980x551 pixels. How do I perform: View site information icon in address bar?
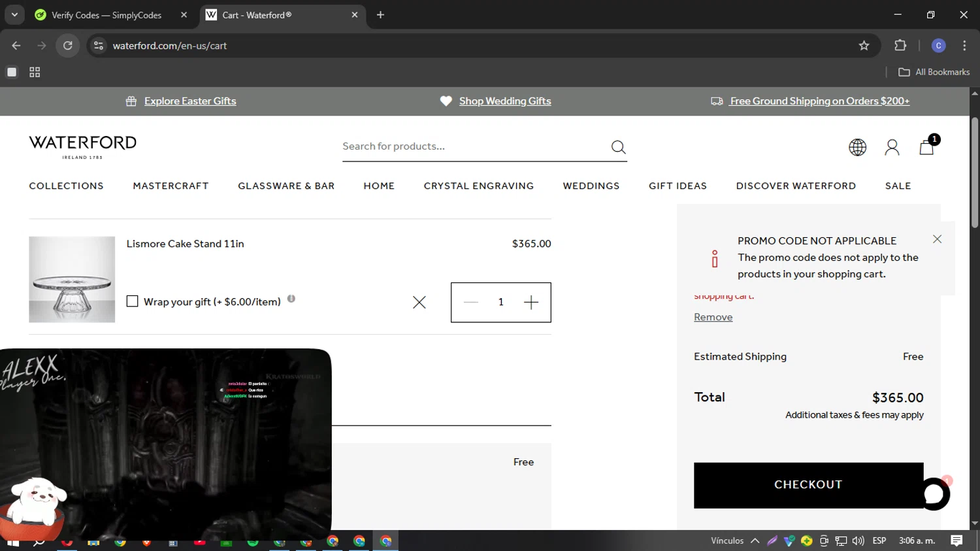click(x=99, y=45)
